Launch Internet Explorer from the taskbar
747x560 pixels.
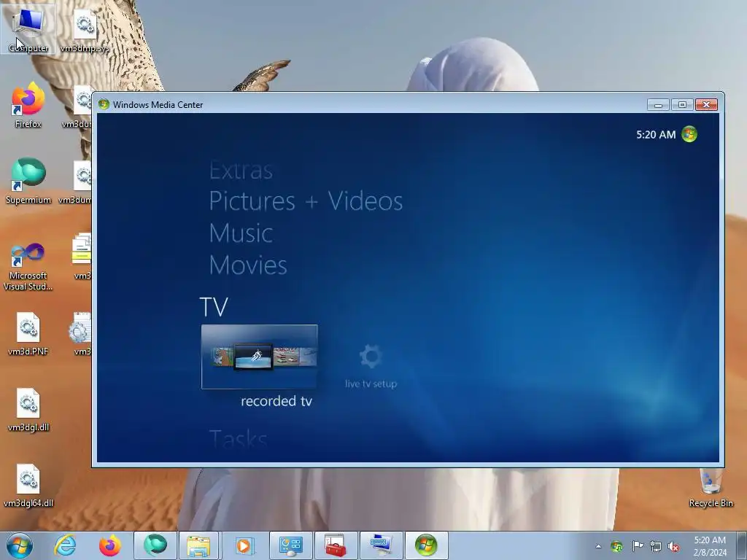[65, 545]
